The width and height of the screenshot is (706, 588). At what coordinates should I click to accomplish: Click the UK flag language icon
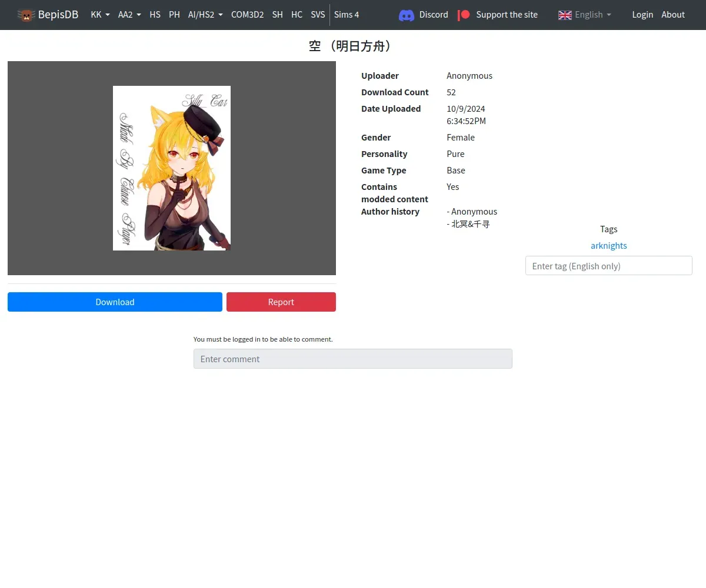[x=565, y=15]
